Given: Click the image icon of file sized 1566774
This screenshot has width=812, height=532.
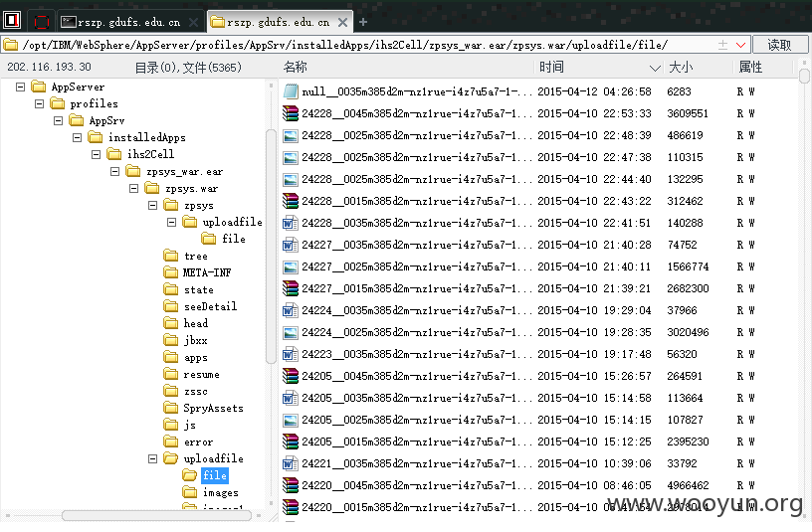Looking at the screenshot, I should tap(291, 266).
